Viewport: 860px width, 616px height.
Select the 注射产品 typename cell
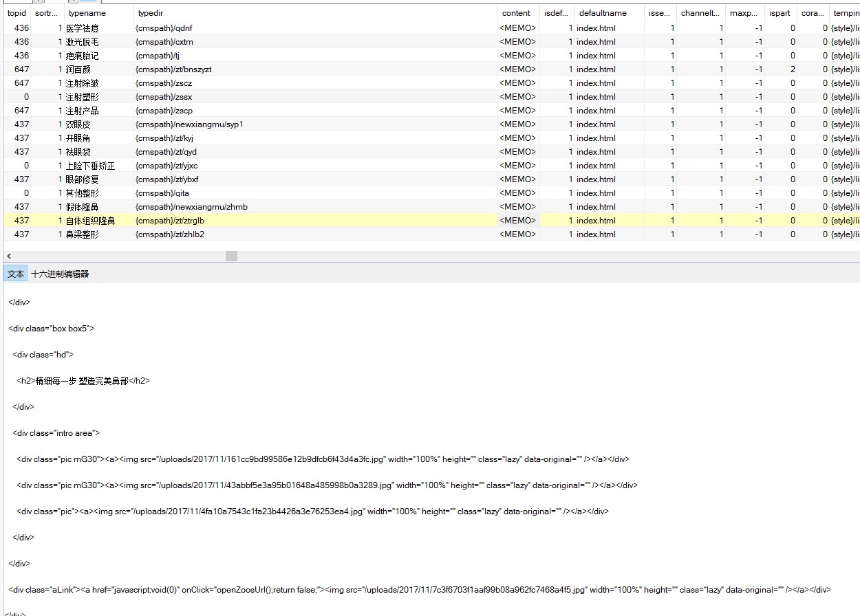[98, 111]
